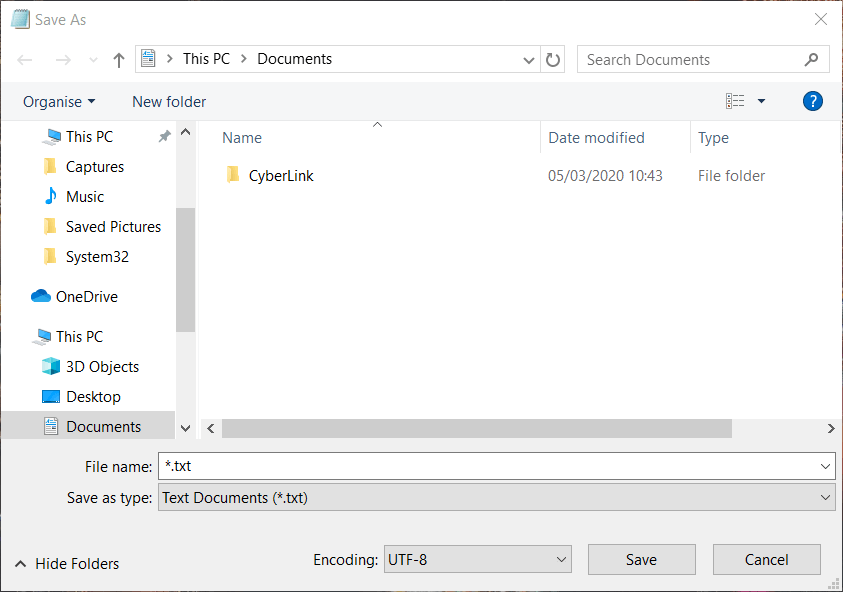Select pinned This PC in Quick access
Viewport: 843px width, 592px height.
pos(89,137)
